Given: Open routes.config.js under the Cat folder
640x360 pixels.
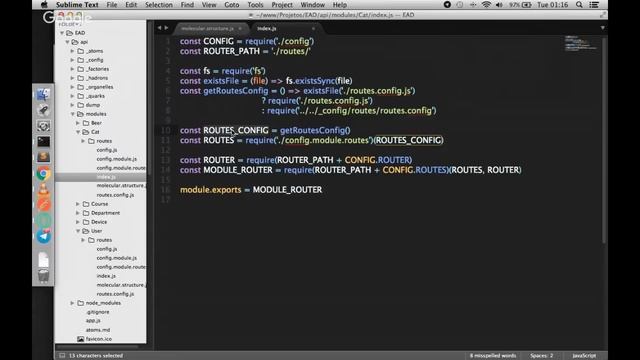Looking at the screenshot, I should point(115,195).
